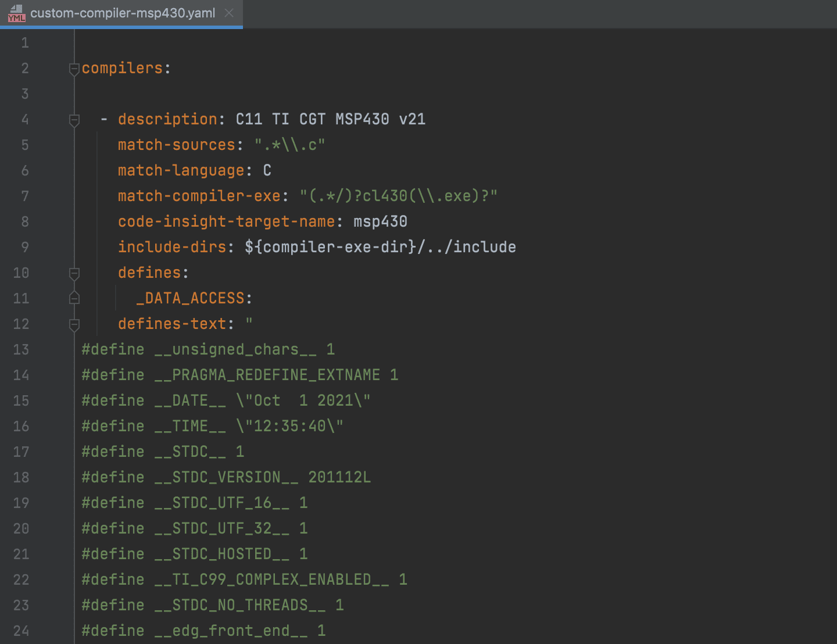Click the include-dirs key
Screen dimensions: 837x644
coord(172,247)
